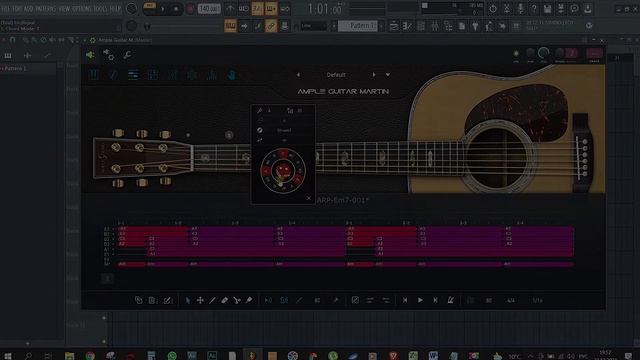
Task: Toggle the riffer metronome icon
Action: tap(451, 300)
